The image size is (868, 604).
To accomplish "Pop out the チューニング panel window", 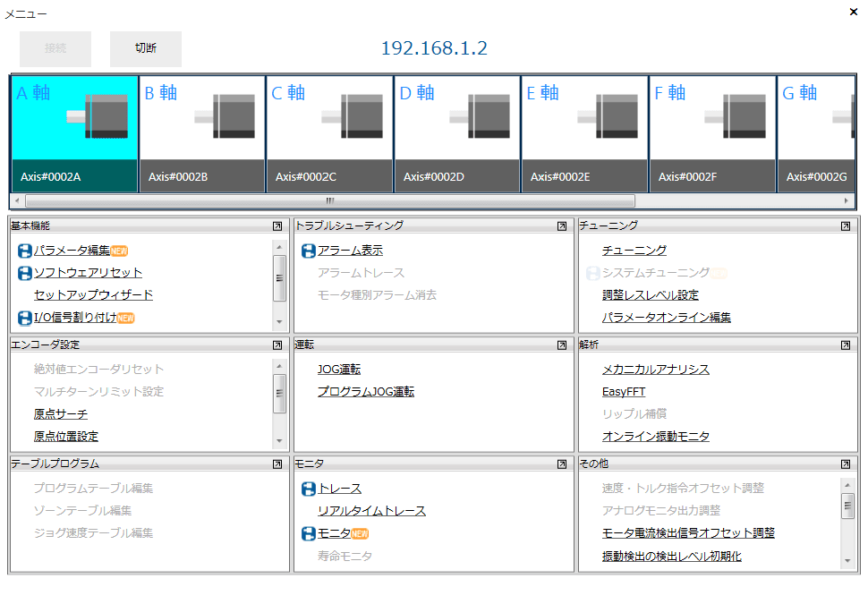I will point(844,226).
